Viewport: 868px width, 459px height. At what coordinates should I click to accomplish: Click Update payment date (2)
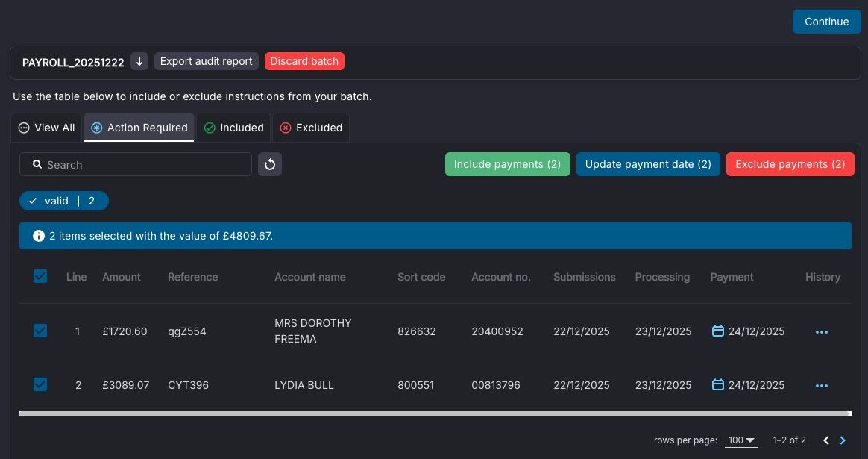pos(648,165)
